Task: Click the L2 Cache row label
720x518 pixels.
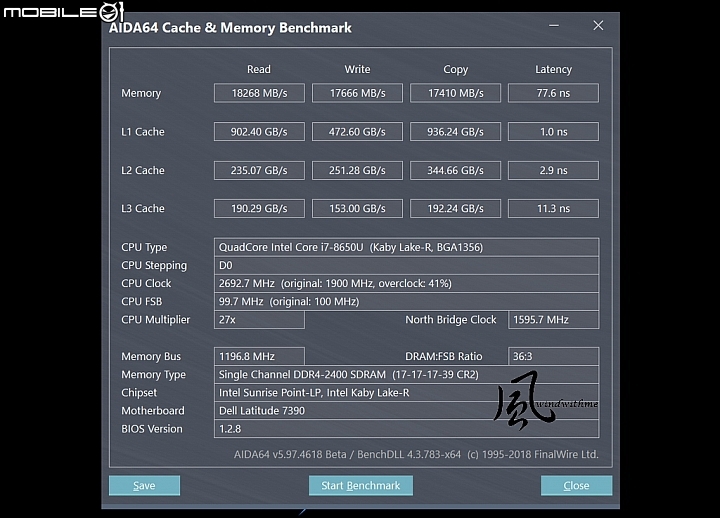Action: [x=143, y=170]
